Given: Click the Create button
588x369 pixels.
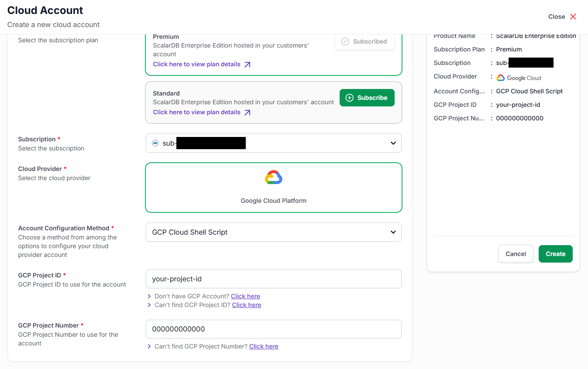Looking at the screenshot, I should [555, 254].
